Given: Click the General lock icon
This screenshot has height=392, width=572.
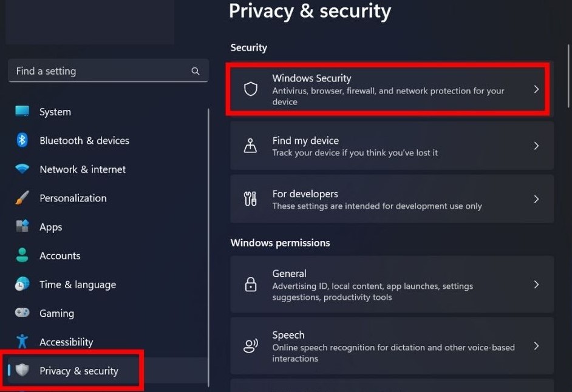Looking at the screenshot, I should 250,284.
